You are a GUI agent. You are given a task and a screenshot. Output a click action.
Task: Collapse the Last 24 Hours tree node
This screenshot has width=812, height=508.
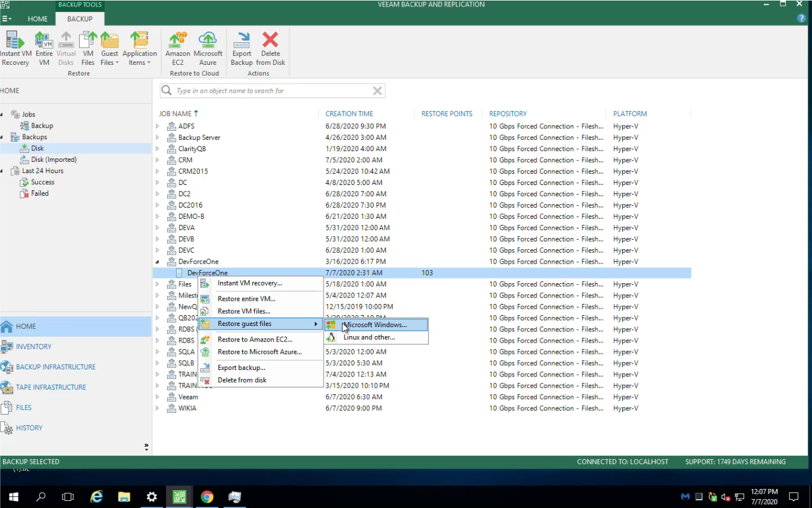pos(2,171)
